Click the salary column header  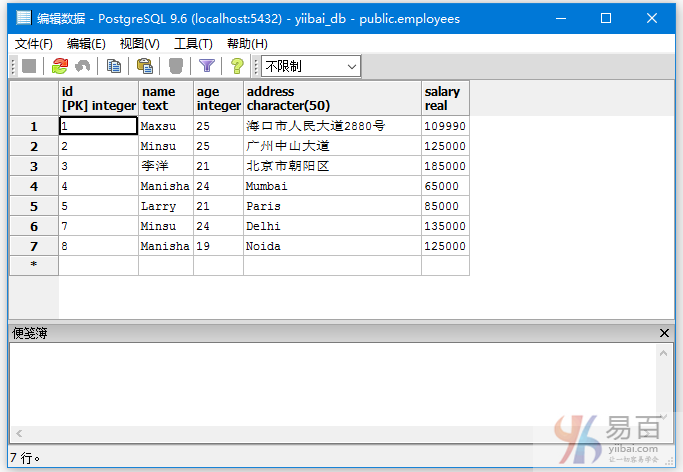click(444, 98)
